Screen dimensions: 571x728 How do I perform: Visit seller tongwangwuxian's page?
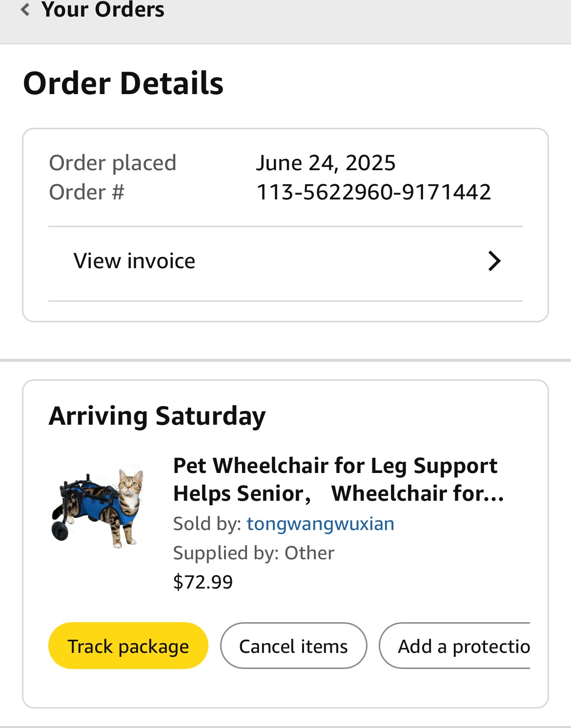click(x=320, y=524)
